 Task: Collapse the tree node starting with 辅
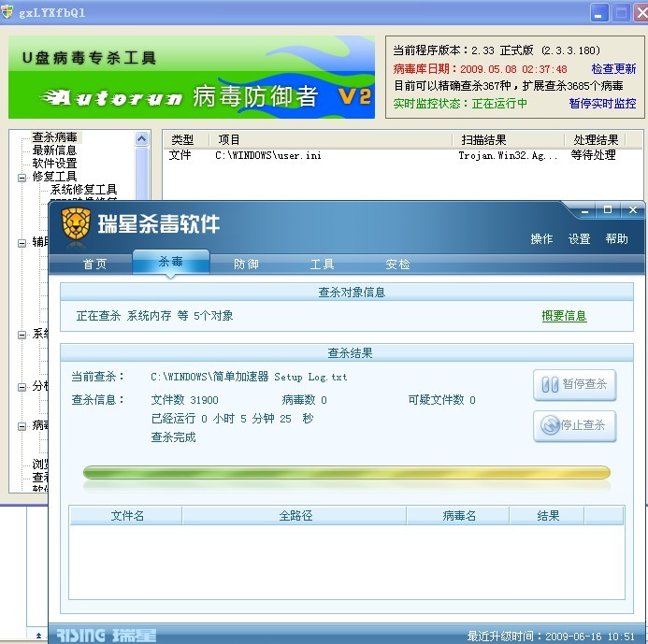click(22, 243)
